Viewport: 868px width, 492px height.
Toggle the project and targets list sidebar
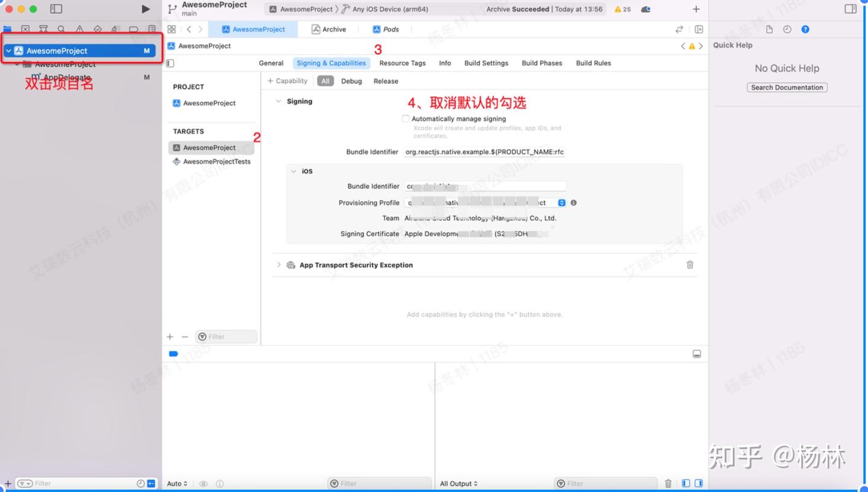point(170,63)
